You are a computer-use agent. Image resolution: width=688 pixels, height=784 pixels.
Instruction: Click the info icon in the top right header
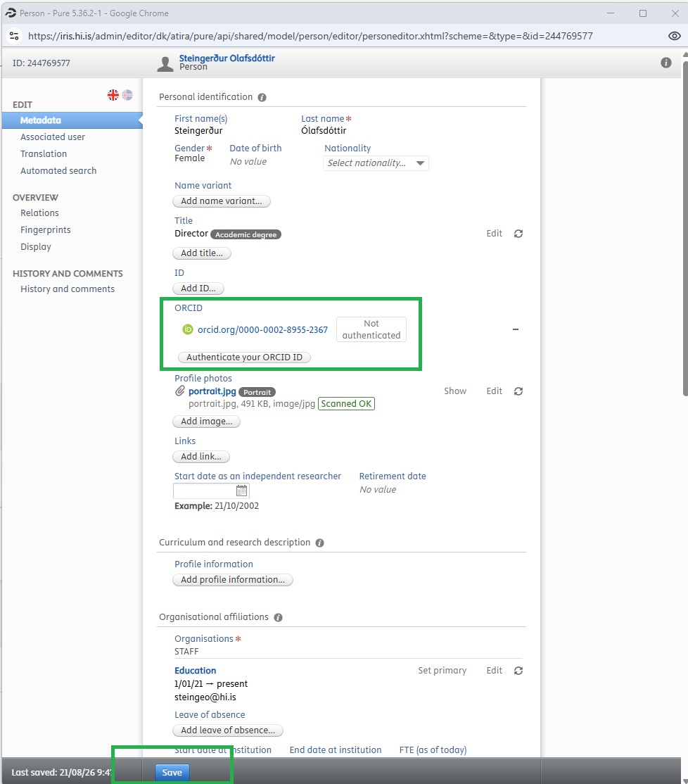coord(666,63)
